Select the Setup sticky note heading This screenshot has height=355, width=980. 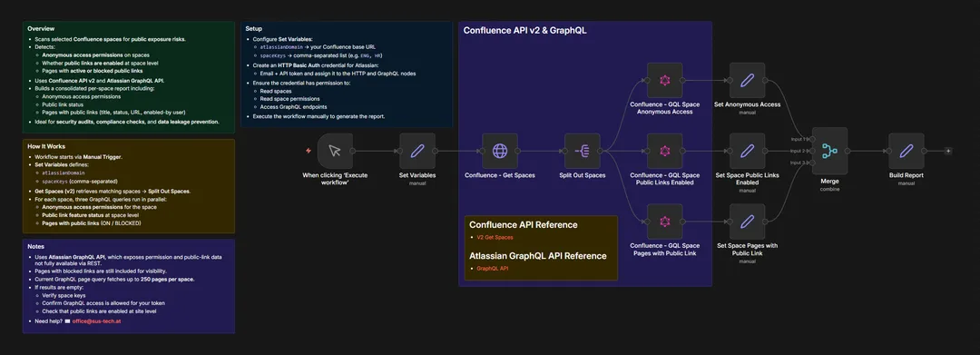point(254,29)
